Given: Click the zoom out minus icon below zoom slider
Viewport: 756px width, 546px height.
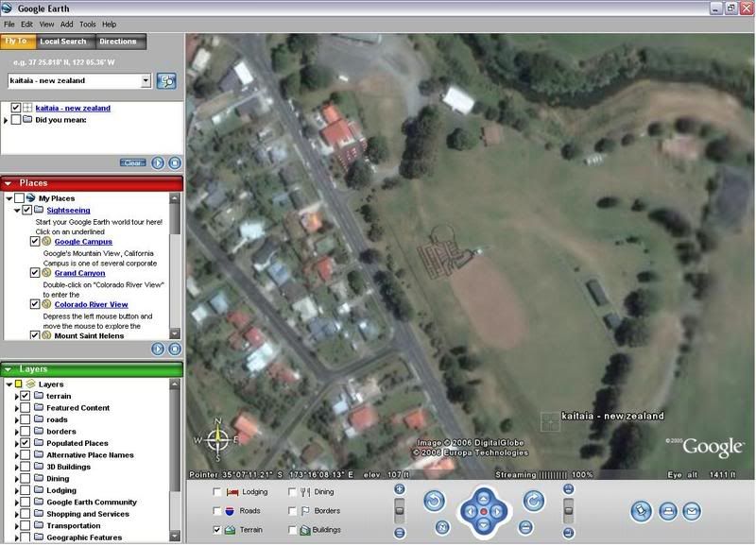Looking at the screenshot, I should tap(399, 533).
